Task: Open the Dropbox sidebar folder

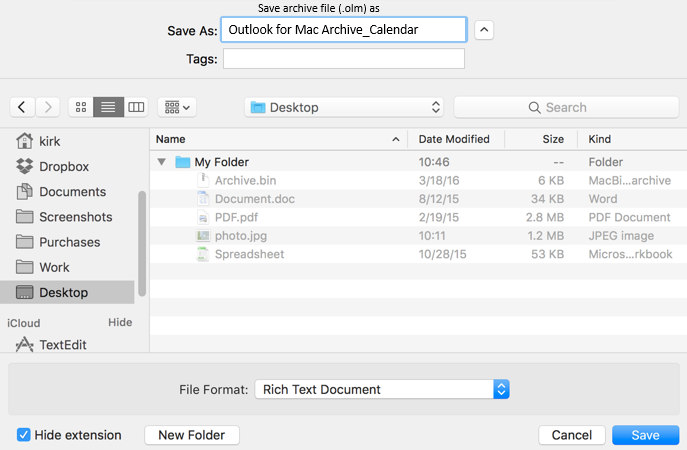Action: [x=63, y=167]
